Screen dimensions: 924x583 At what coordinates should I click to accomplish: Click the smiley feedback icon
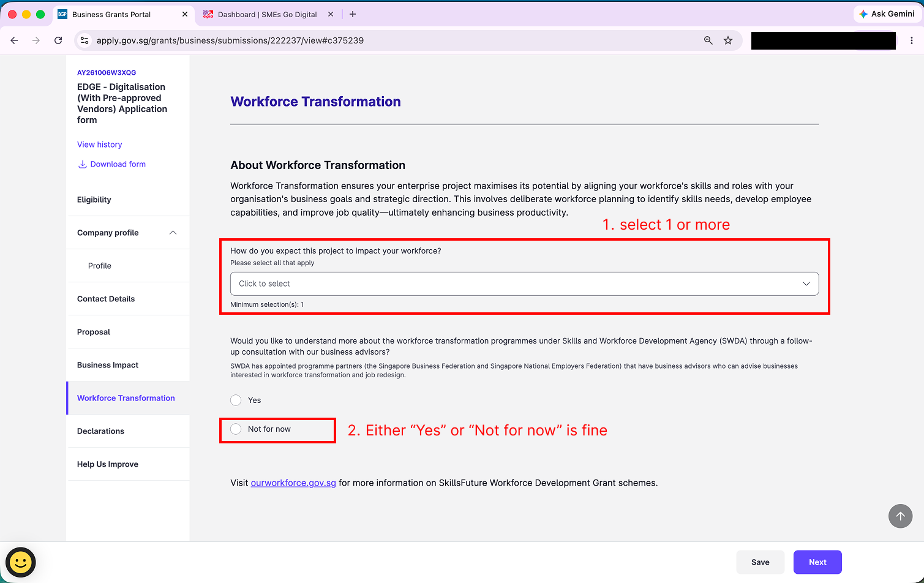[x=21, y=562]
